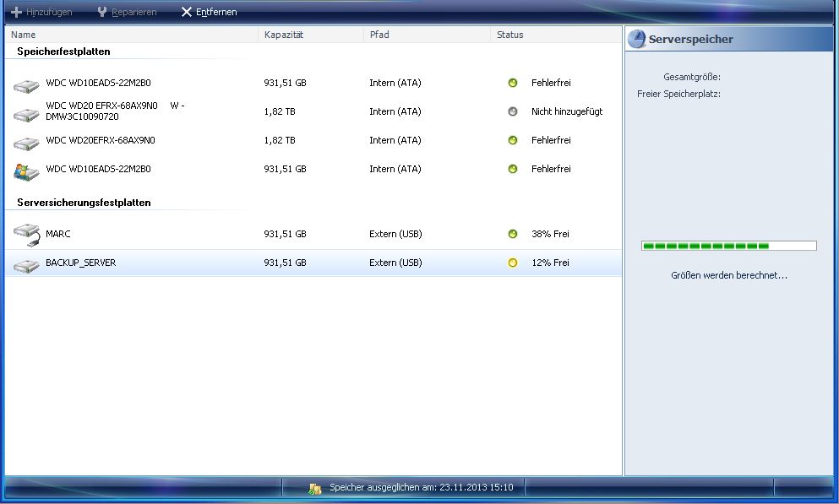
Task: Click the Hinzufügen plus icon
Action: click(16, 13)
